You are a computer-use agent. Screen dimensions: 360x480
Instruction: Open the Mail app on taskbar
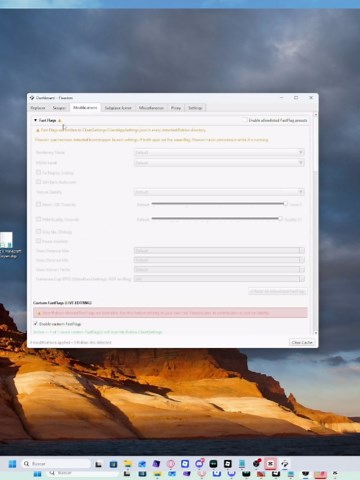[142, 464]
